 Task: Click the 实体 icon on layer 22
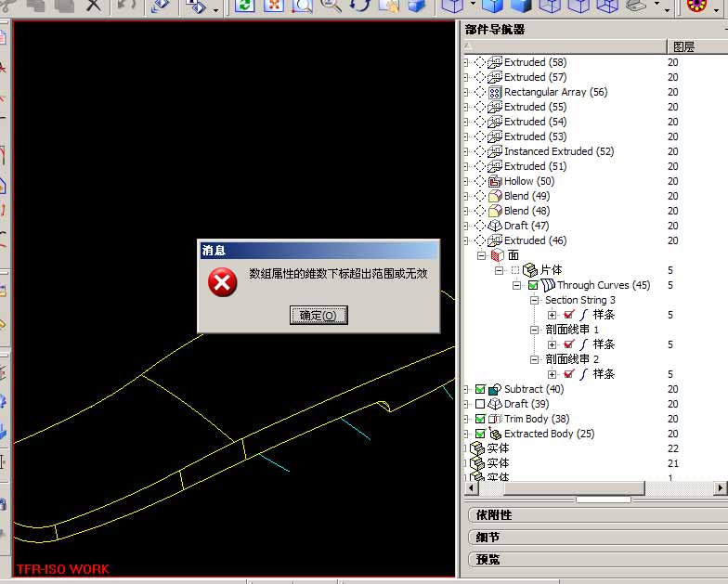(477, 448)
